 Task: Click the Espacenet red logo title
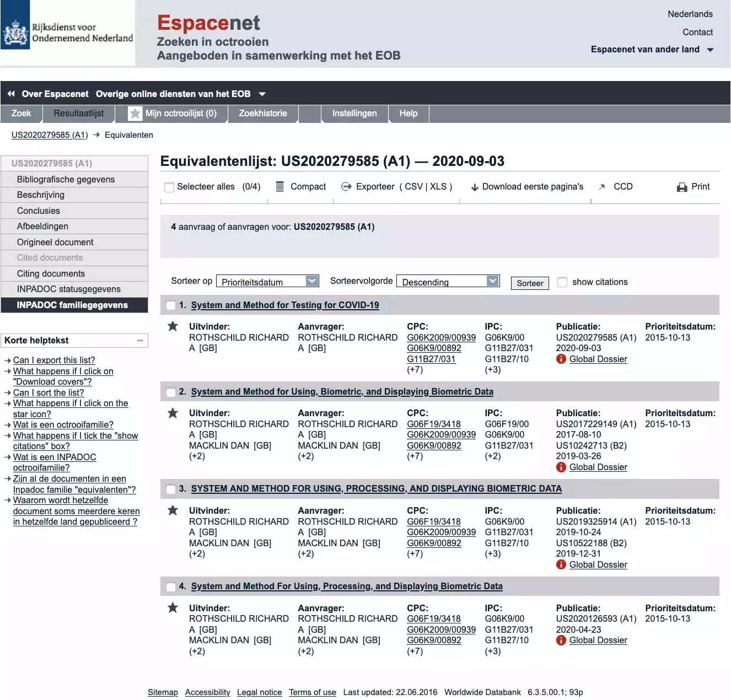(x=208, y=23)
